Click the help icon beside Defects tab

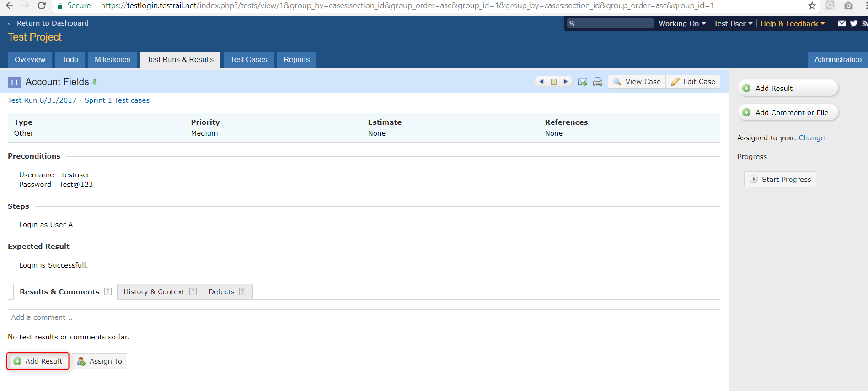coord(243,291)
